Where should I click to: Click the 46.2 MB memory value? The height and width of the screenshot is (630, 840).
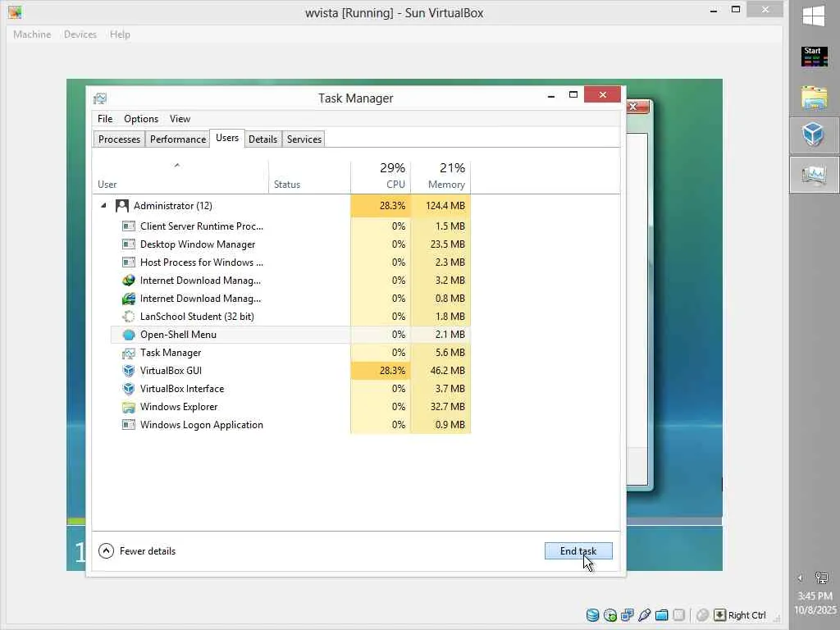447,371
